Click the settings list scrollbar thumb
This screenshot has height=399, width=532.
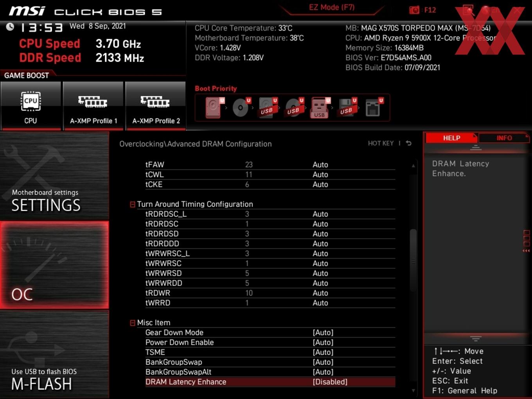[x=413, y=260]
